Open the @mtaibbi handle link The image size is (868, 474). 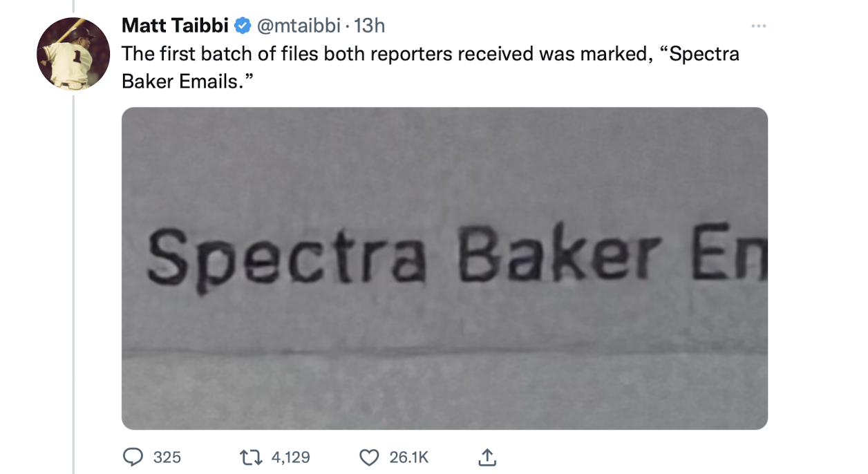point(299,26)
